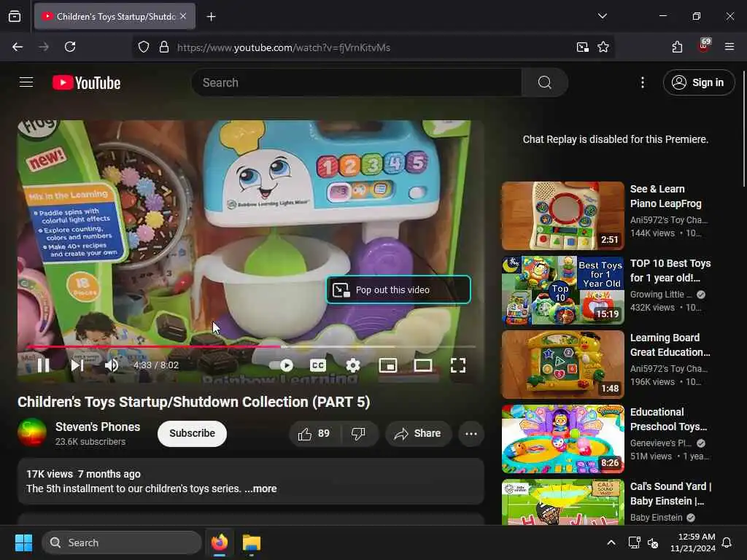Viewport: 747px width, 560px height.
Task: Mute the video volume
Action: [x=112, y=366]
